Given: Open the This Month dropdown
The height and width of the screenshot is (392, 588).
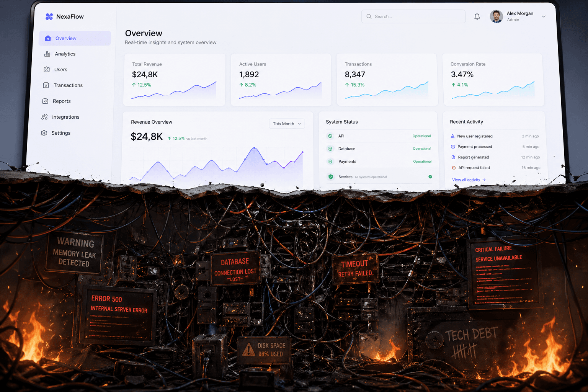Looking at the screenshot, I should [287, 124].
